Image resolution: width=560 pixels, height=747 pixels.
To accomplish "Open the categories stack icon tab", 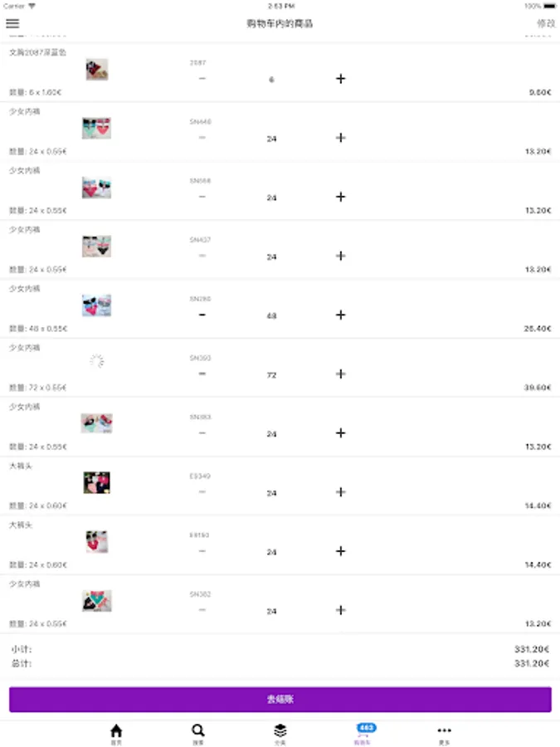I will pyautogui.click(x=280, y=735).
